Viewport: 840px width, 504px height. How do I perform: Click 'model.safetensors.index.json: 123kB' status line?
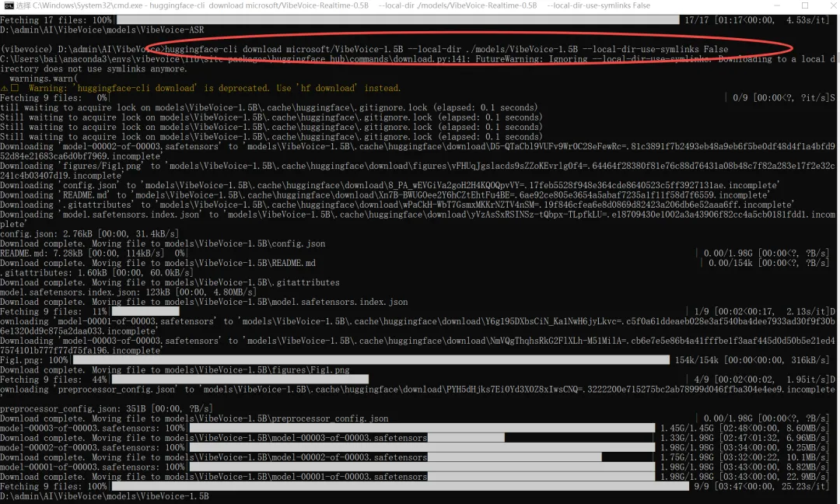click(x=128, y=292)
